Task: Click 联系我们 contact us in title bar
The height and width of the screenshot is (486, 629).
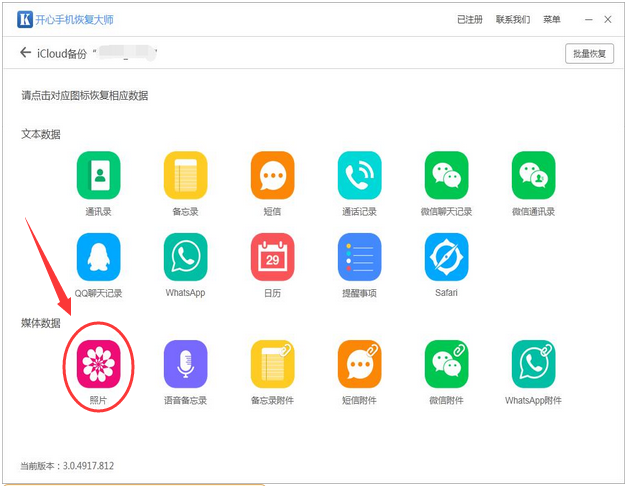Action: [513, 19]
